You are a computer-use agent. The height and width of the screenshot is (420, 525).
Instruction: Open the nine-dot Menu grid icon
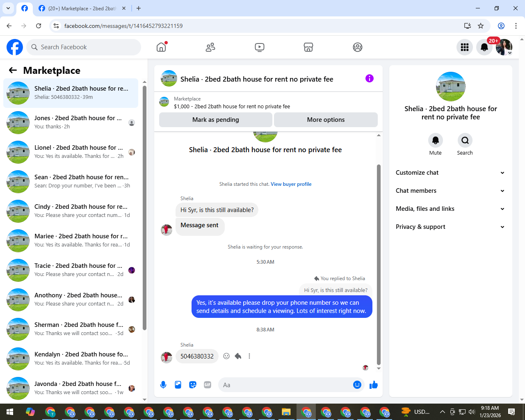465,47
